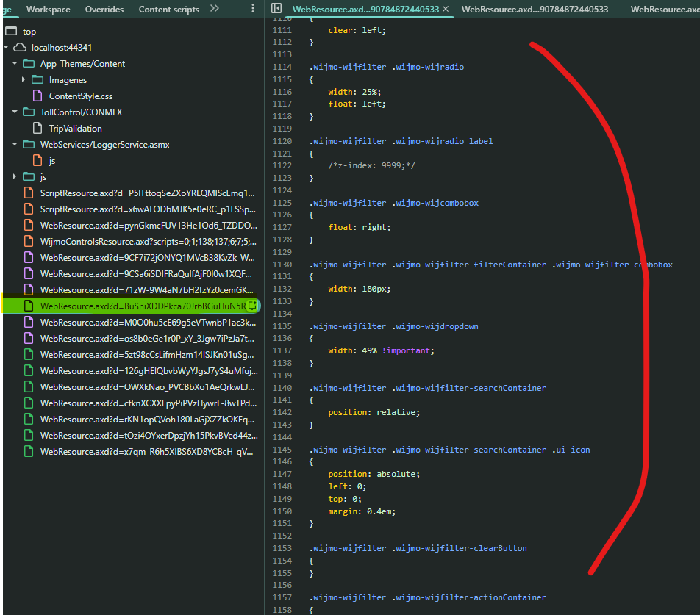Open WebResource.axd?d=M0O0hu5cE69g5eV file
Image resolution: width=700 pixels, height=615 pixels.
point(149,323)
